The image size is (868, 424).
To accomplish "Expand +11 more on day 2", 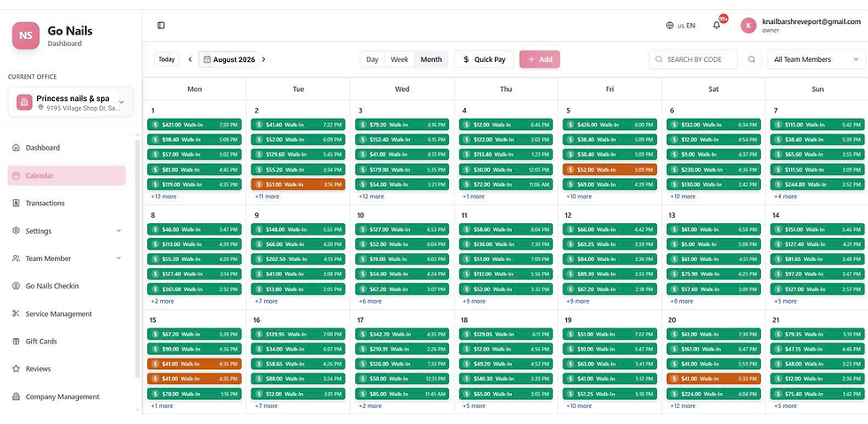I will point(267,197).
